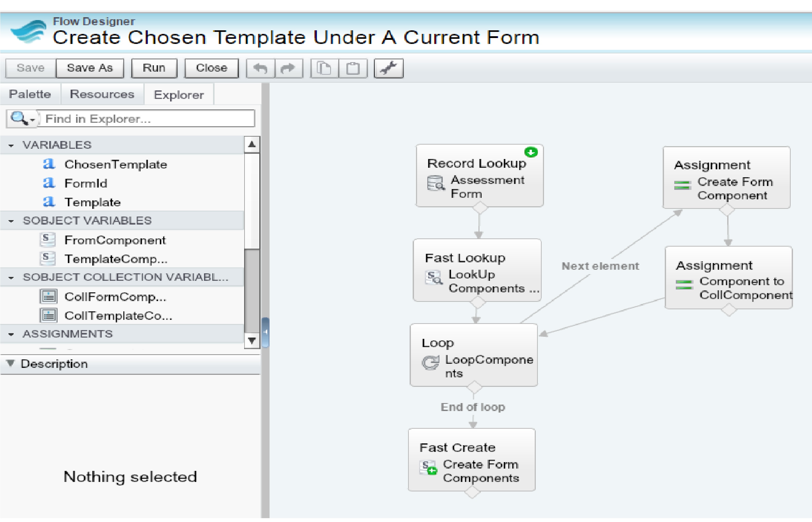This screenshot has width=812, height=522.
Task: Click the Save As button
Action: coord(90,68)
